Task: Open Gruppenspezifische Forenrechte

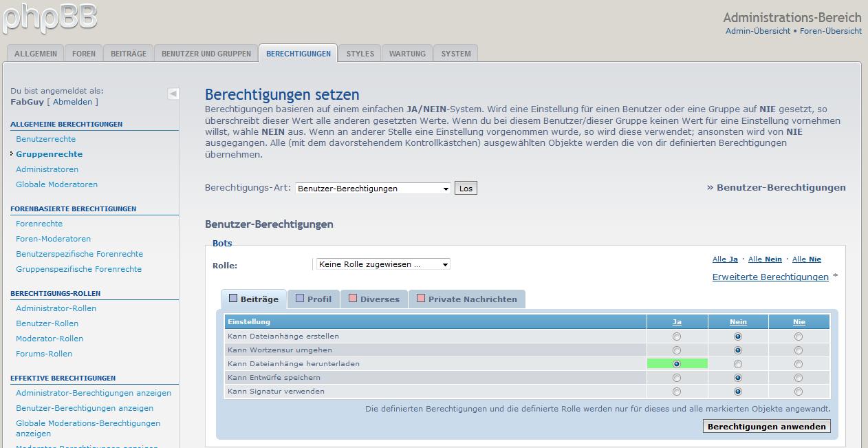Action: pos(78,269)
